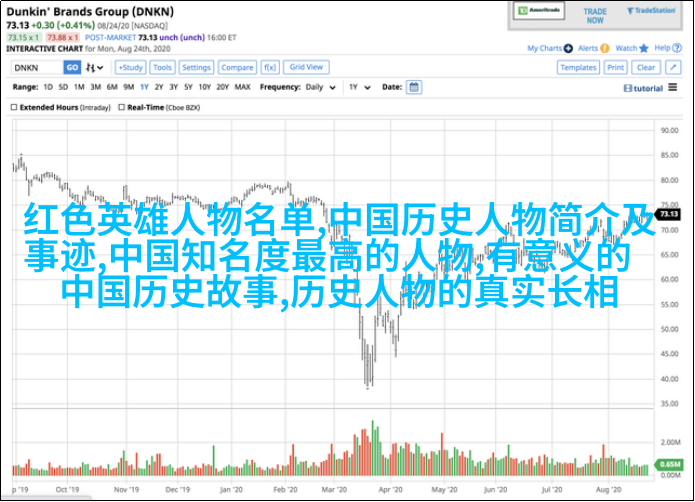The image size is (695, 502).
Task: Select the 1D range
Action: (x=48, y=87)
